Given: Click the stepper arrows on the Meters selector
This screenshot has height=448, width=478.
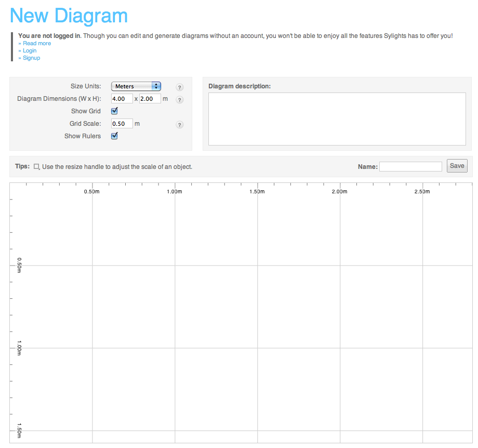Looking at the screenshot, I should coord(157,86).
